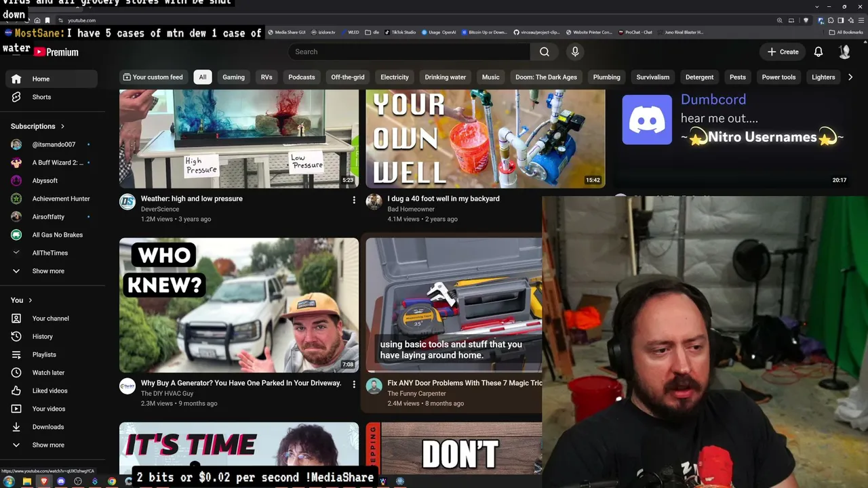Show more subscriptions in the sidebar
Viewport: 868px width, 488px height.
coord(52,271)
